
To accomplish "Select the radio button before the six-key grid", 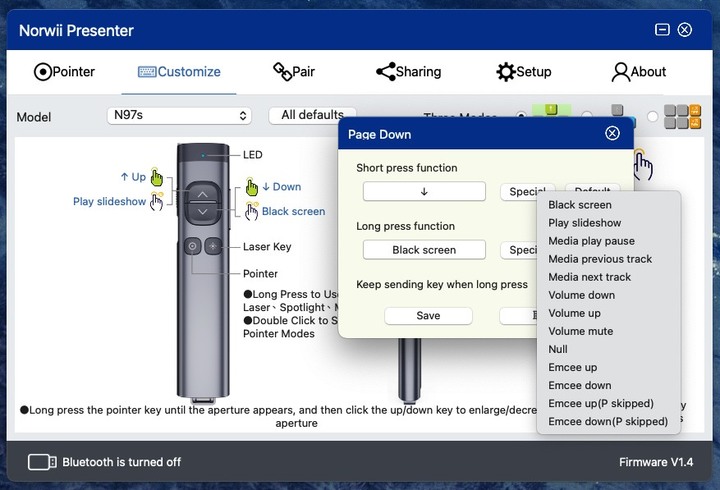I will coord(652,117).
